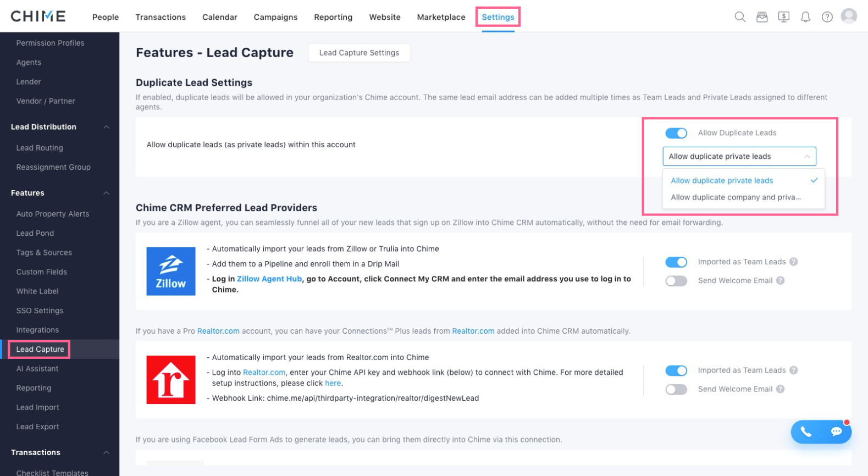Open the chat bubble floating button
Viewport: 868px width, 476px height.
point(837,431)
